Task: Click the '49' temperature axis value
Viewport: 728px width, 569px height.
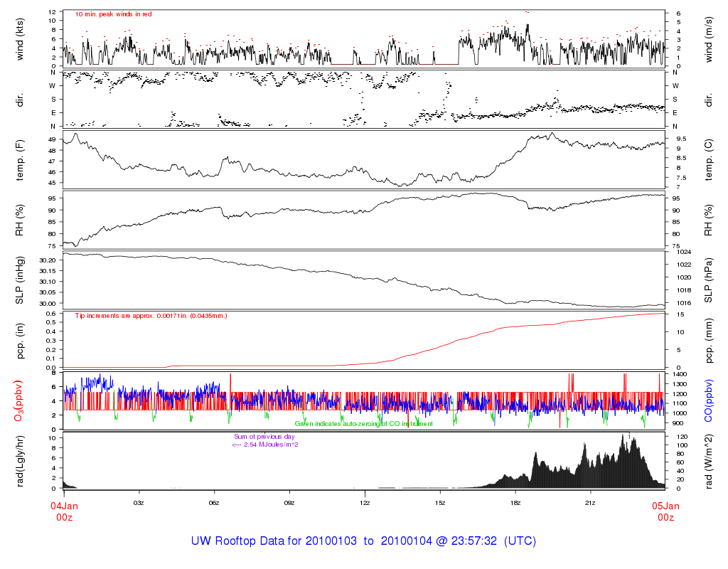Action: click(52, 139)
